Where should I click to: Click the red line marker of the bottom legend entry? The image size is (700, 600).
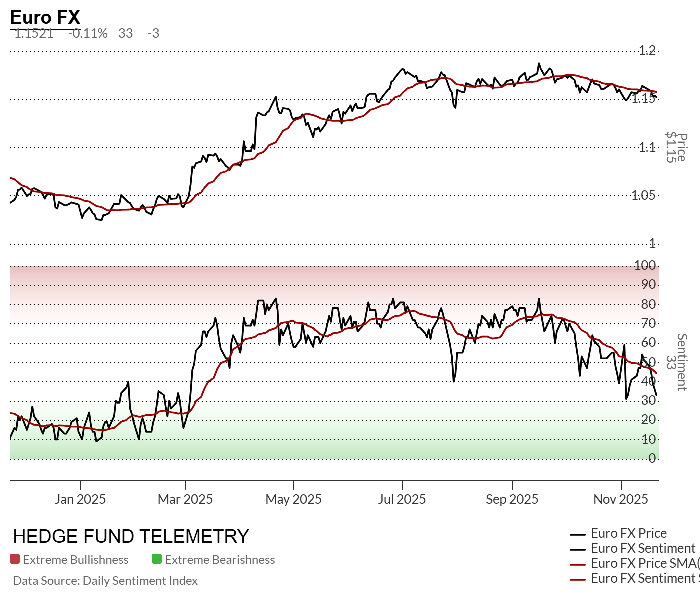point(577,580)
